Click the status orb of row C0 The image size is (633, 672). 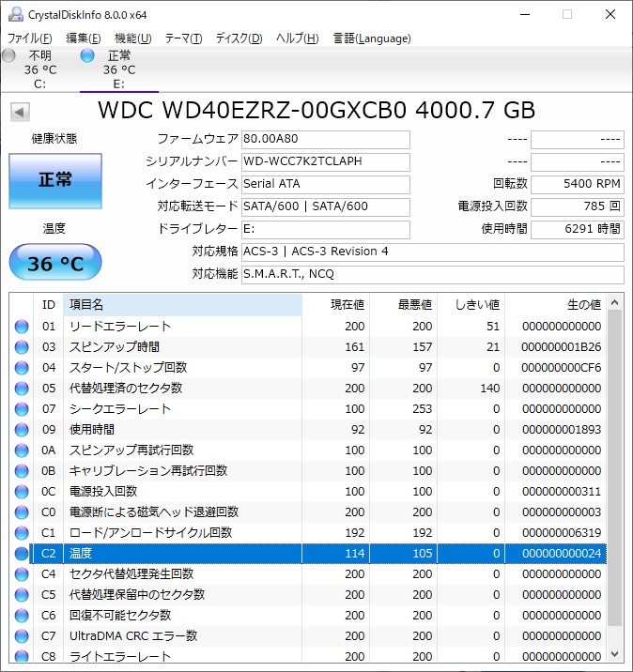tap(22, 512)
